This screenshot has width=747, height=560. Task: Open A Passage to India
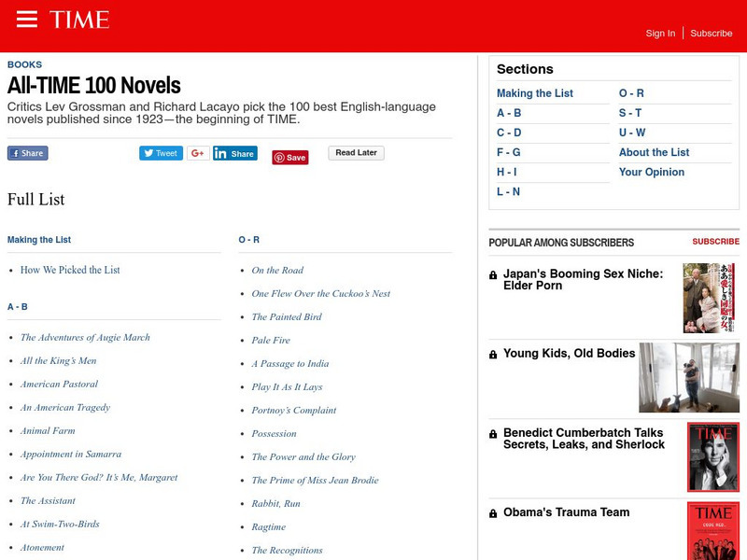click(290, 363)
